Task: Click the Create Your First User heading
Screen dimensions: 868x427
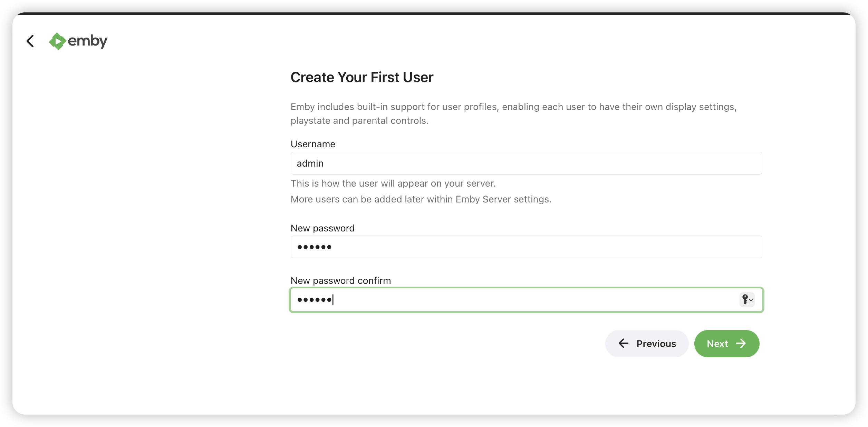Action: (x=361, y=77)
